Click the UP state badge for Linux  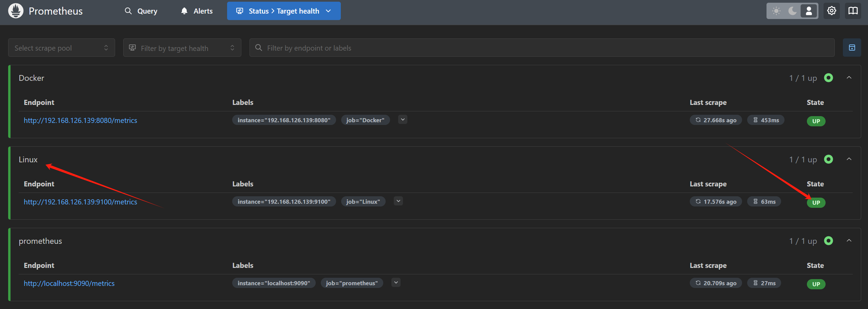[816, 202]
